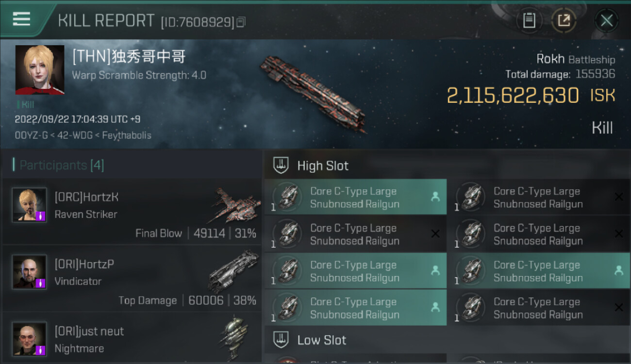Viewport: 631px width, 364px height.
Task: Open the clipboard report icon
Action: pyautogui.click(x=529, y=20)
